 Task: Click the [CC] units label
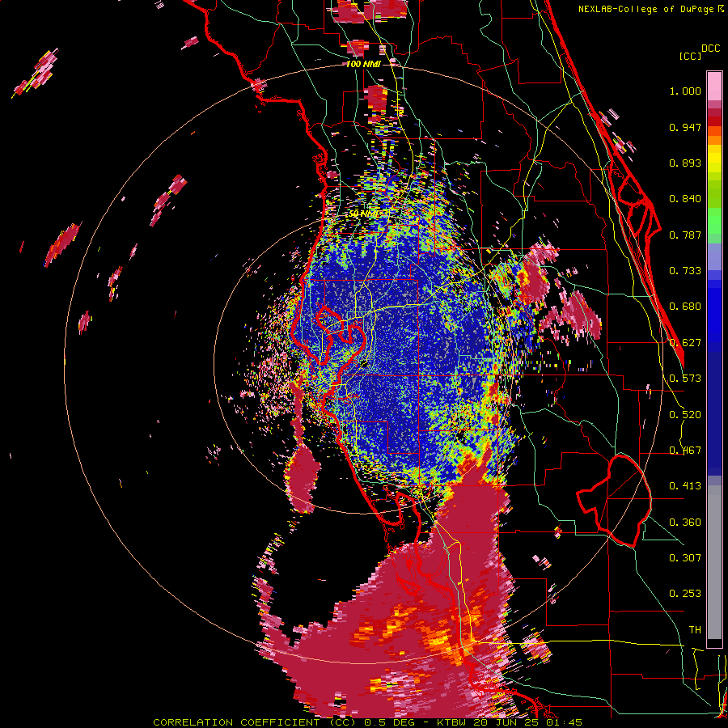pos(691,56)
